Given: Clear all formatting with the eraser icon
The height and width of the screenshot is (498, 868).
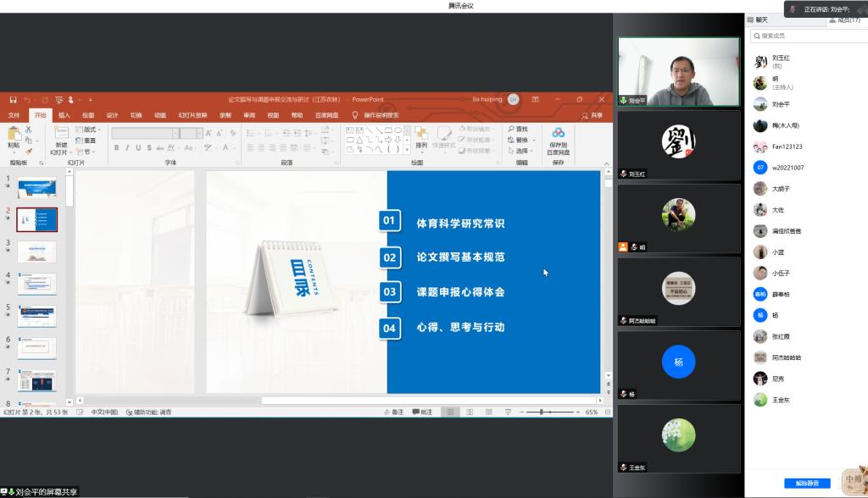Looking at the screenshot, I should tap(233, 133).
